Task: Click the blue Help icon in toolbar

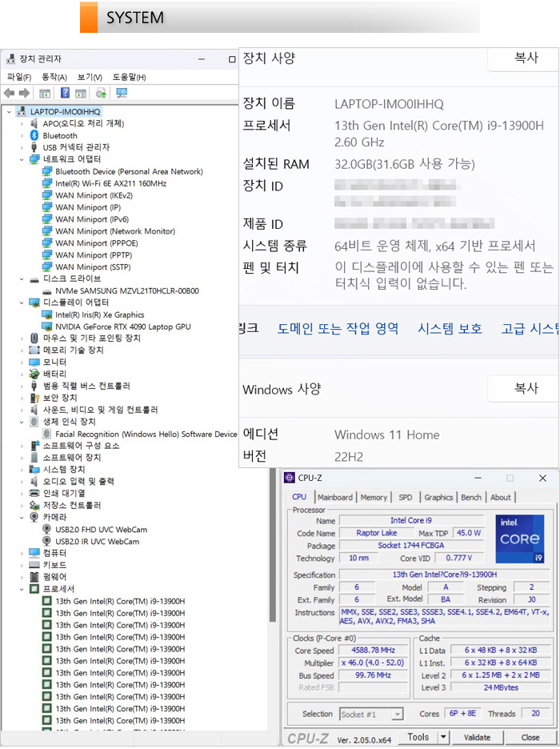Action: (x=66, y=93)
